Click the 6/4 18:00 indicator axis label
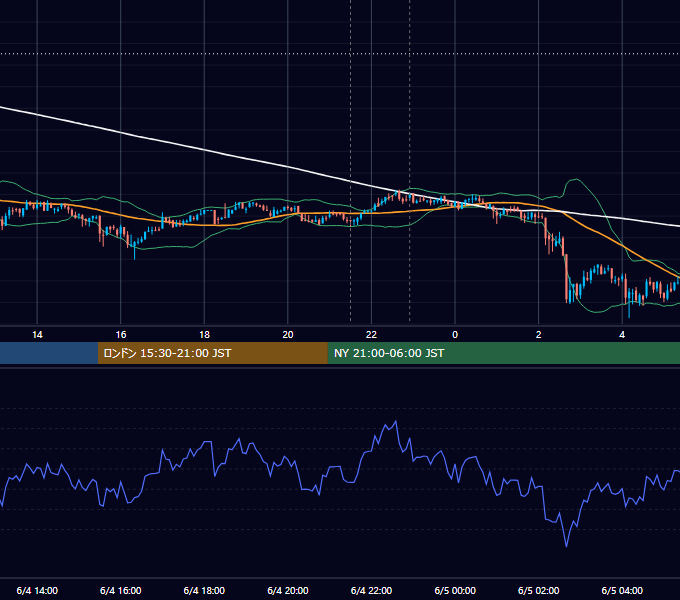The image size is (680, 600). [x=204, y=590]
